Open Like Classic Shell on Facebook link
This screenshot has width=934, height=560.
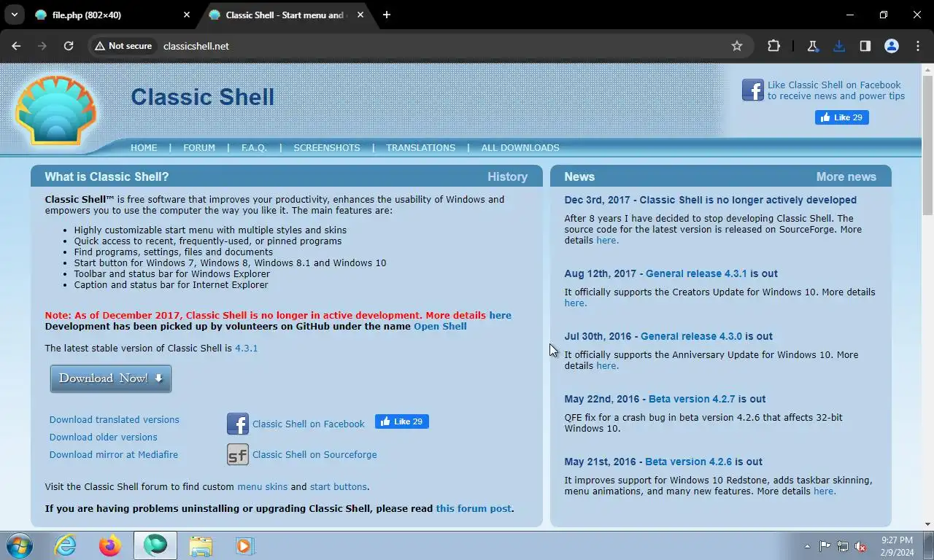coord(835,90)
